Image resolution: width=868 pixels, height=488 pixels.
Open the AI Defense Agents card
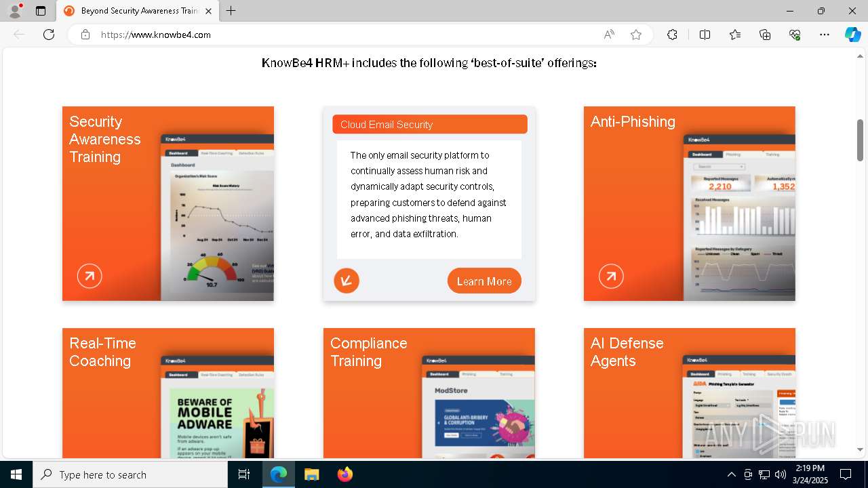(690, 393)
